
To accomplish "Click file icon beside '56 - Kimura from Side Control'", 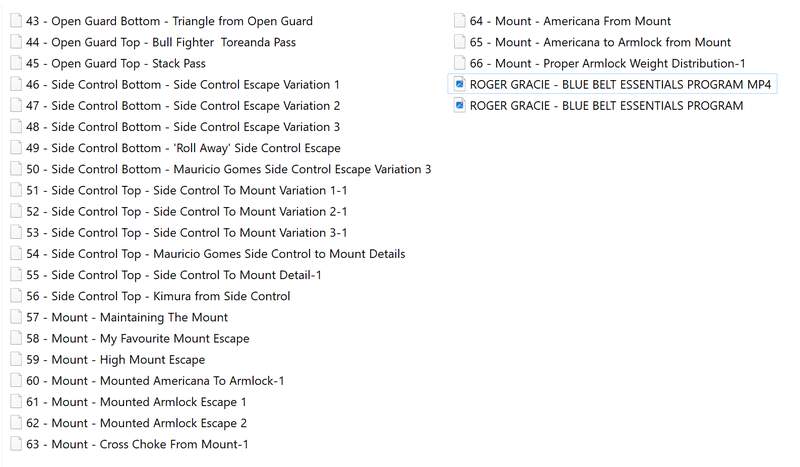I will pos(16,296).
